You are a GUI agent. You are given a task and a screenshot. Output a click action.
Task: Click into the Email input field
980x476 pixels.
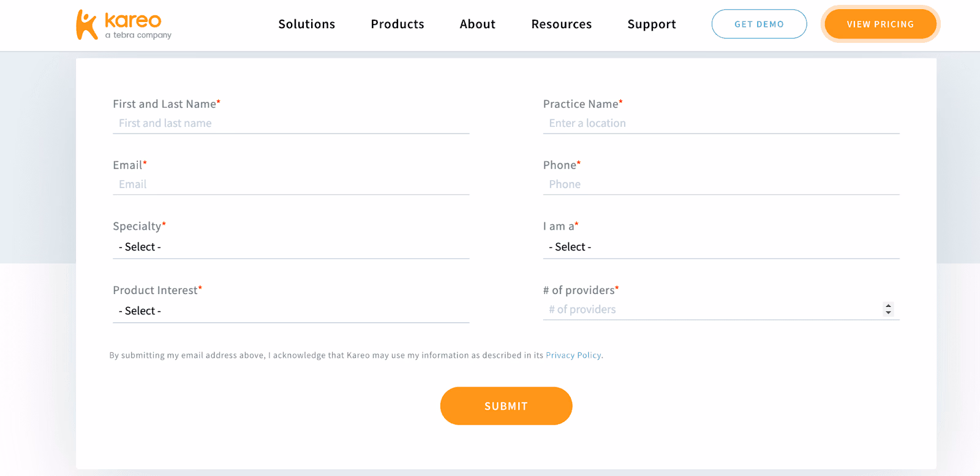click(x=291, y=184)
